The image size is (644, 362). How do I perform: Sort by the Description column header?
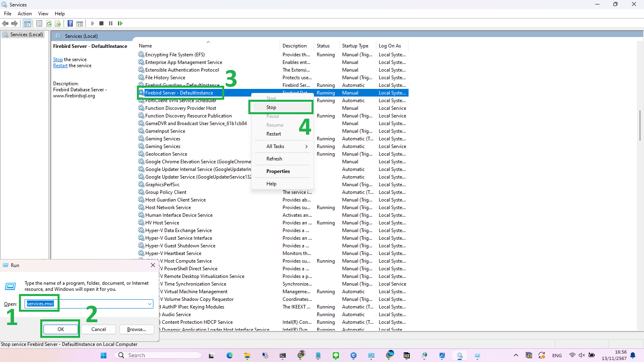[x=297, y=46]
